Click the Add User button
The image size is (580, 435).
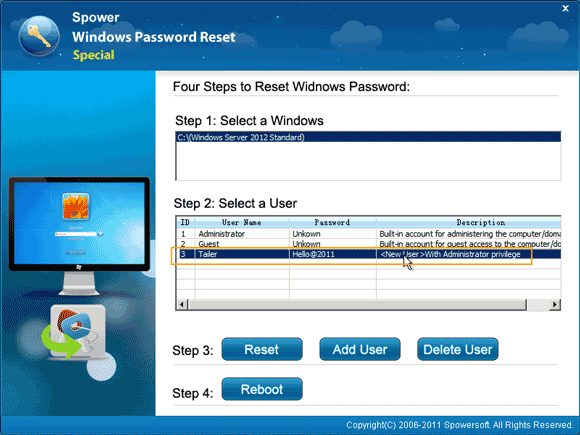(360, 349)
